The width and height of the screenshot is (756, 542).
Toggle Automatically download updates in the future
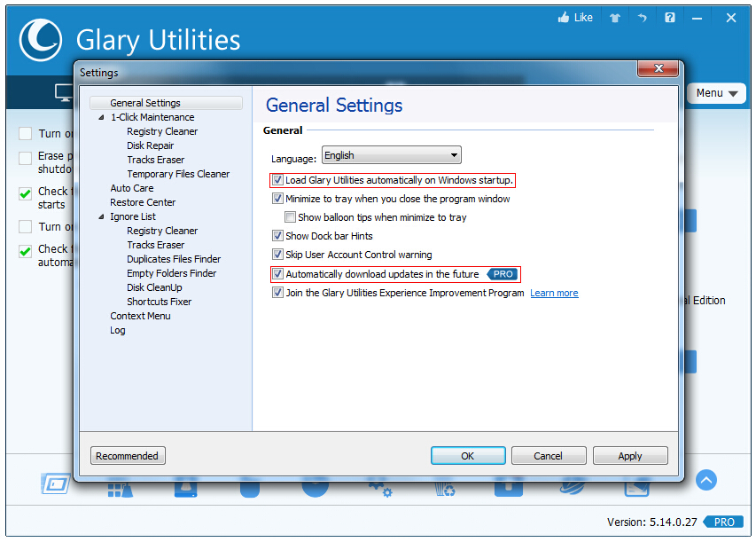(x=277, y=274)
